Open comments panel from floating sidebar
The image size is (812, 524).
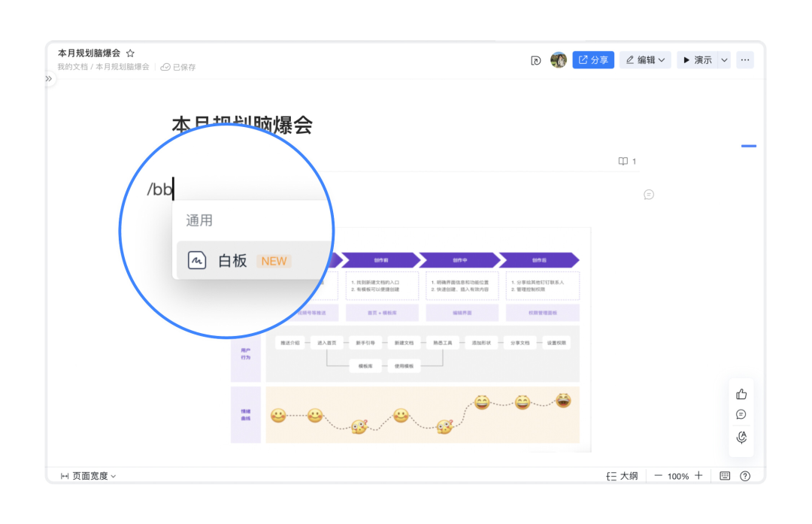pos(741,414)
